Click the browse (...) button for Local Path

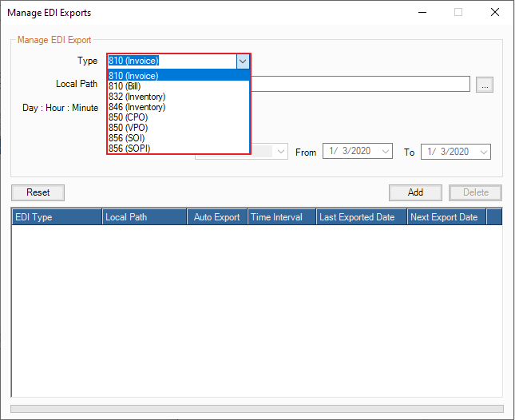tap(485, 85)
